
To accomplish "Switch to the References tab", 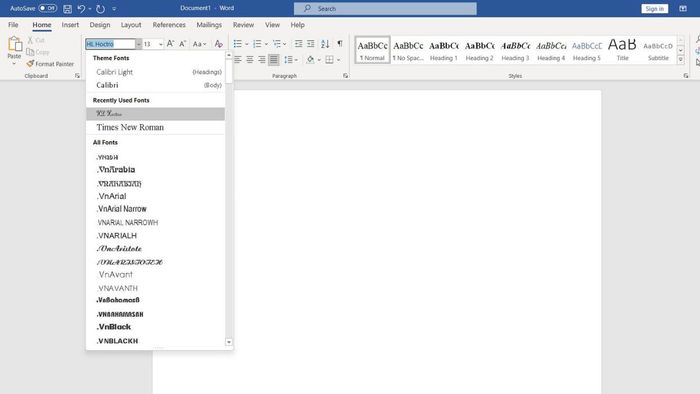I will click(x=169, y=25).
